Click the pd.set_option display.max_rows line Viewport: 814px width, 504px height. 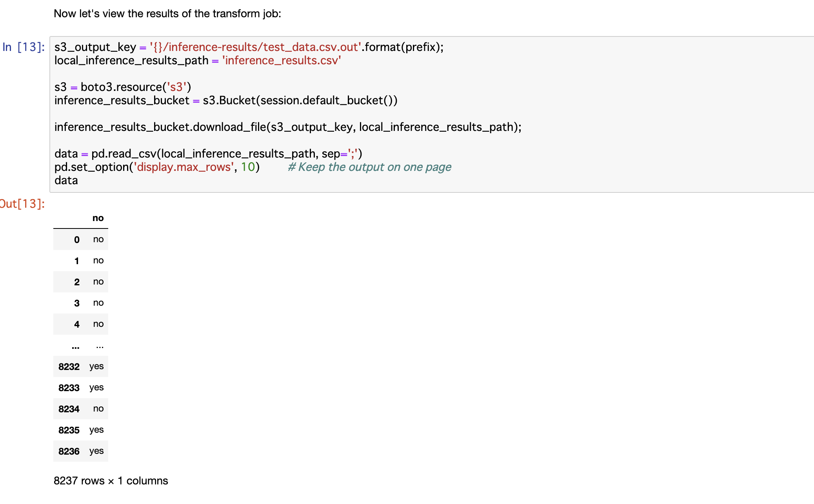coord(157,167)
